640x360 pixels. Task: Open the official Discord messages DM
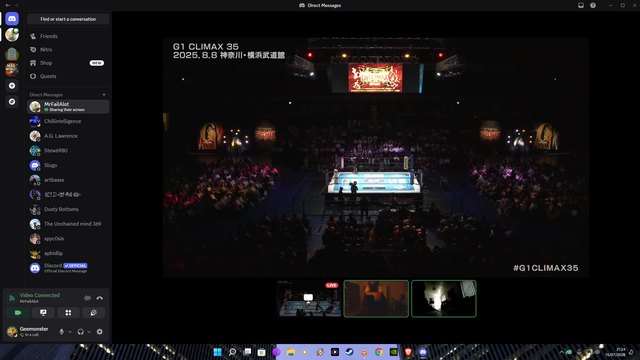point(68,268)
